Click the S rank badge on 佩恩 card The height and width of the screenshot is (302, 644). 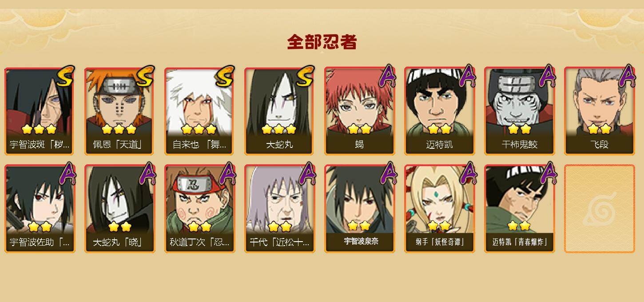coord(145,76)
